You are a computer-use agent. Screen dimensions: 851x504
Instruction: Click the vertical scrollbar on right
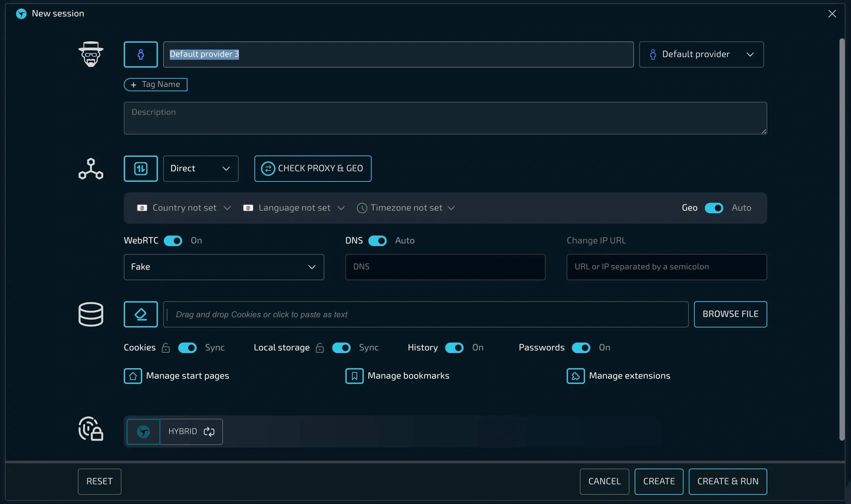click(x=841, y=238)
